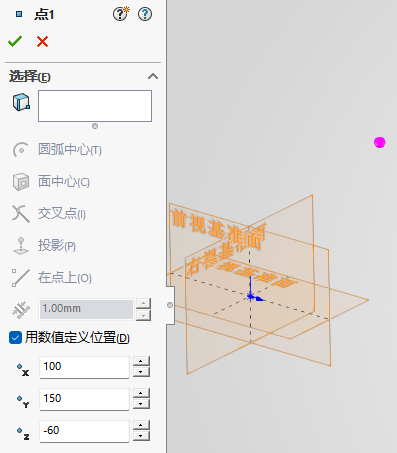Click the magenta preview point in viewport
397x453 pixels.
coord(380,142)
